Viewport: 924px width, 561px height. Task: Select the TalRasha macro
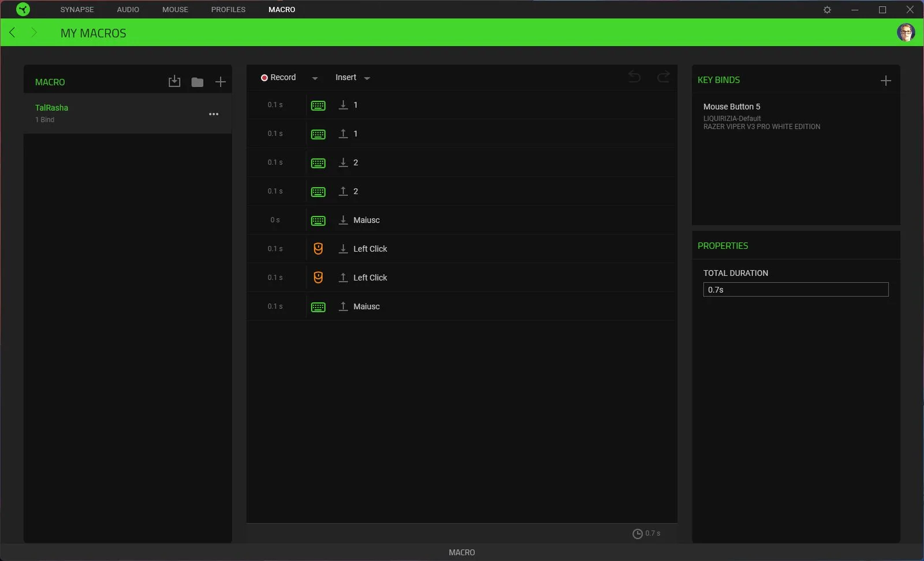pyautogui.click(x=128, y=114)
